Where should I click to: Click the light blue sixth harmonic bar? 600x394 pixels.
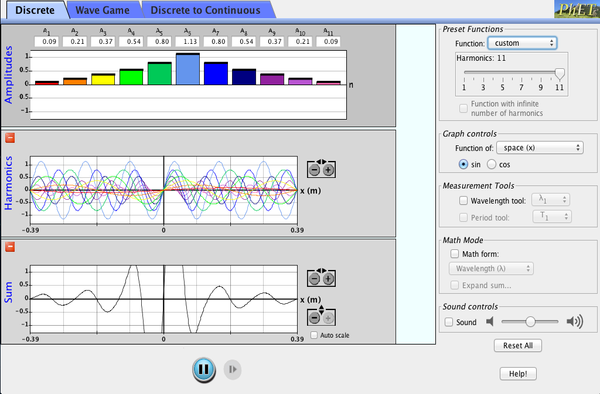pyautogui.click(x=188, y=69)
